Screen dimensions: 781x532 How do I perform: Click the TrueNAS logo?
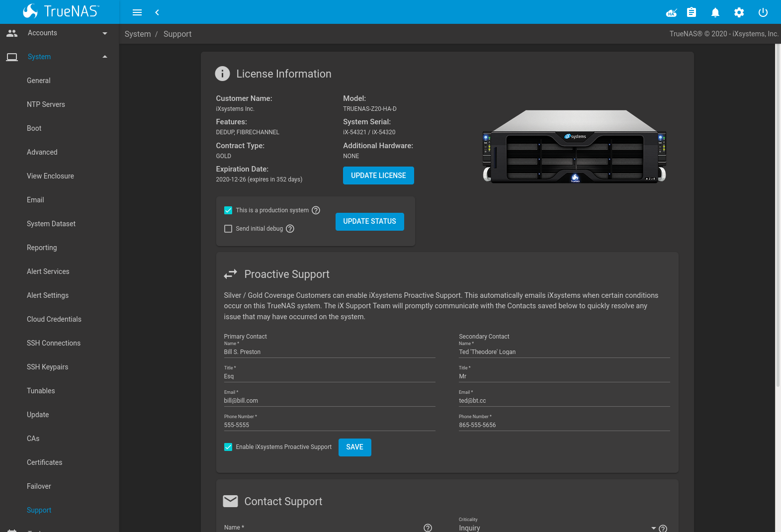[61, 11]
